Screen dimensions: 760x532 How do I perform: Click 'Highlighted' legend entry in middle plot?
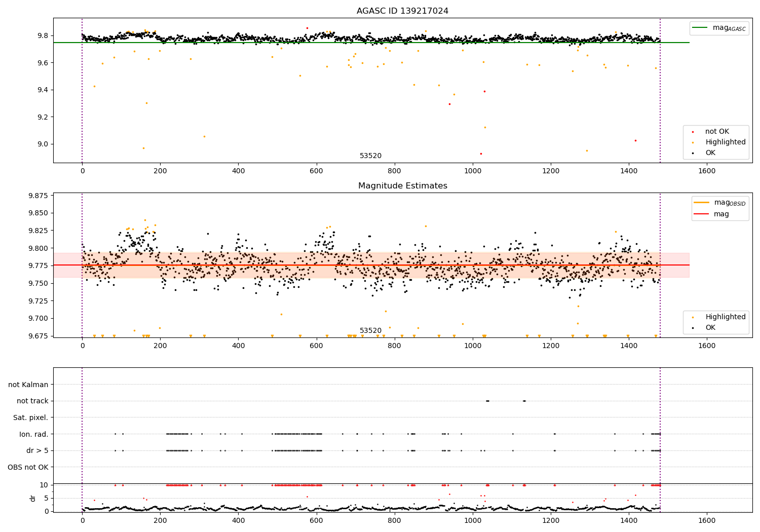pyautogui.click(x=726, y=317)
